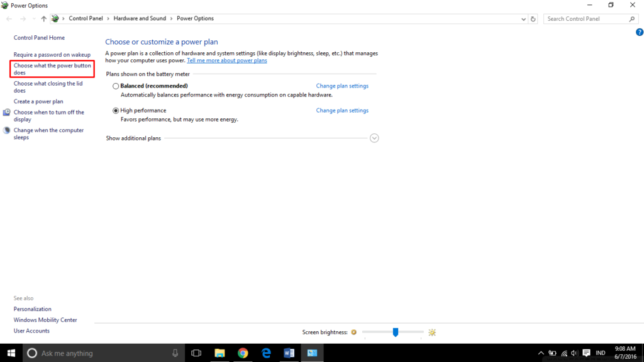The height and width of the screenshot is (362, 644).
Task: Click the battery tray icon
Action: [x=552, y=353]
